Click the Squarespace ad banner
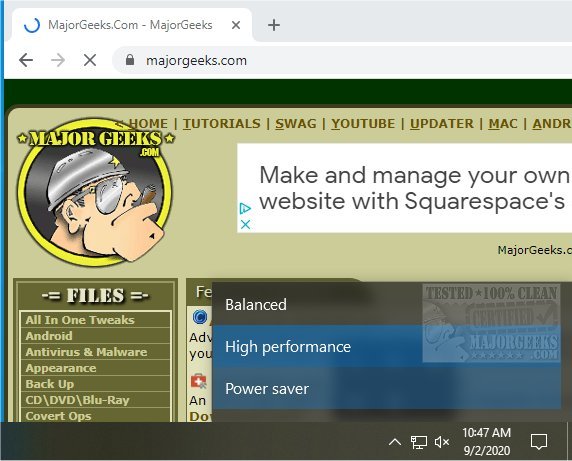 (x=405, y=188)
